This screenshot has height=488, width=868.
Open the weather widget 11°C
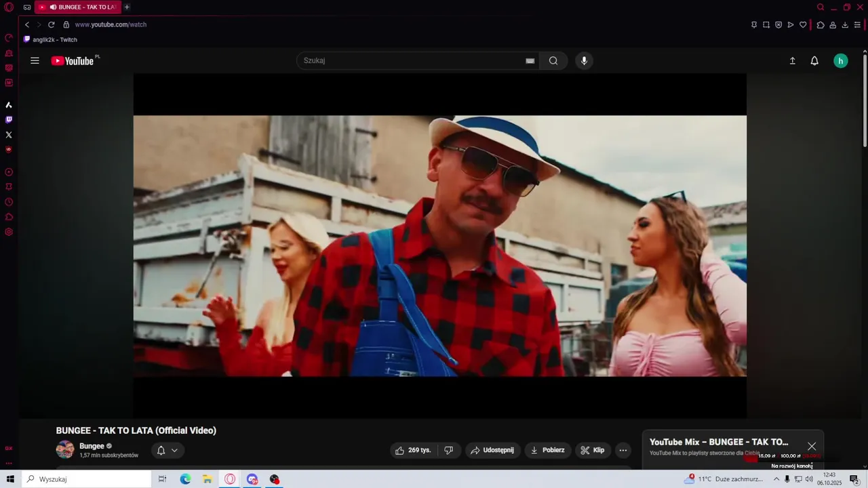724,479
